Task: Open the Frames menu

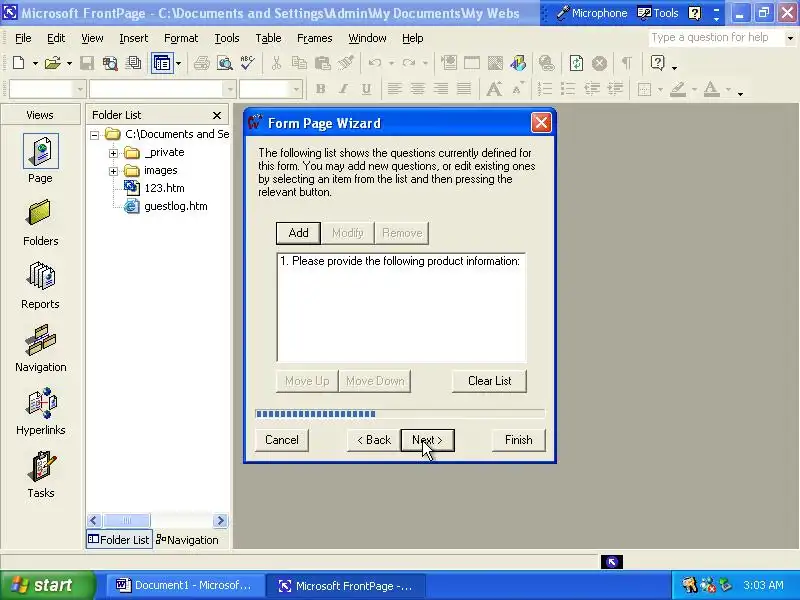Action: [x=314, y=38]
